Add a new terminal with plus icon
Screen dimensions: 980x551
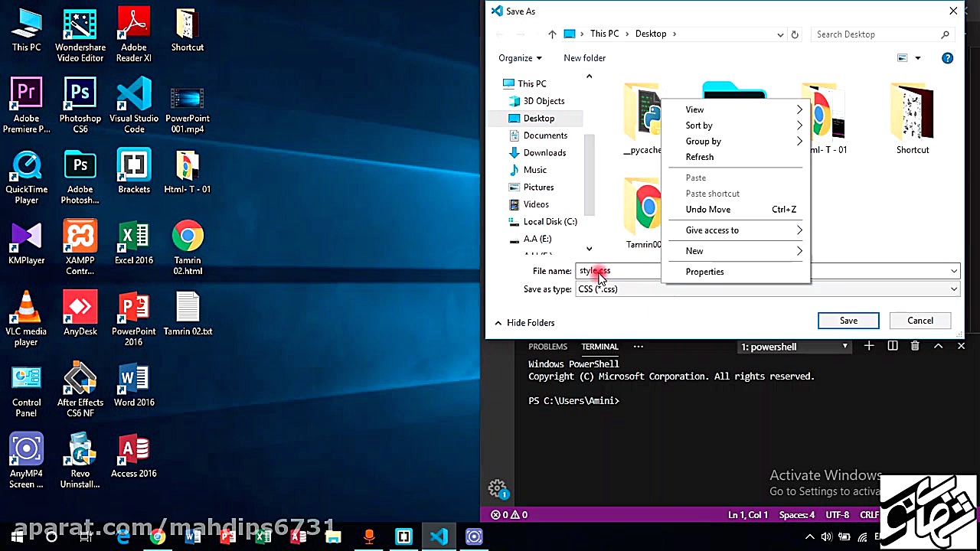(869, 347)
